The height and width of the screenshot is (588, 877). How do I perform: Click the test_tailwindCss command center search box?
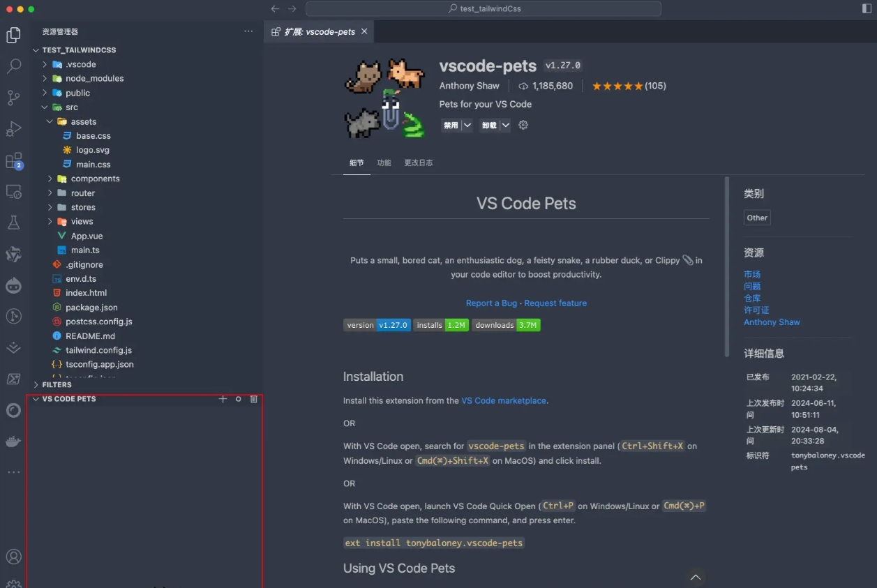(x=484, y=9)
